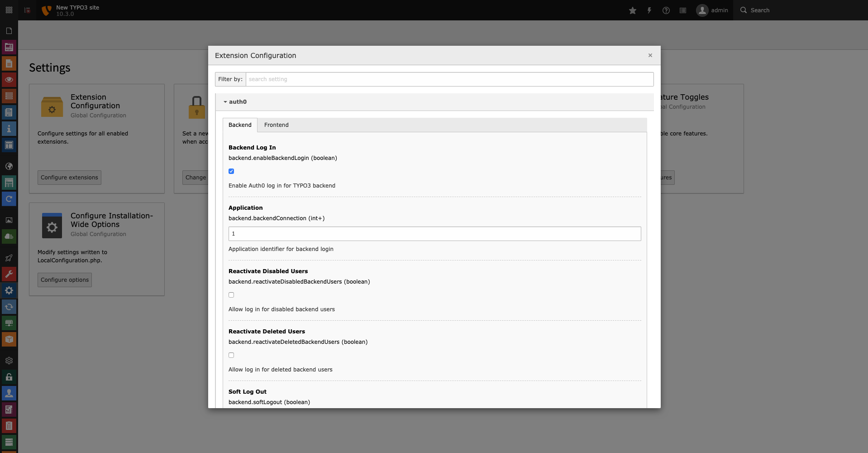Toggle the module menu grid icon
The width and height of the screenshot is (868, 453).
9,10
